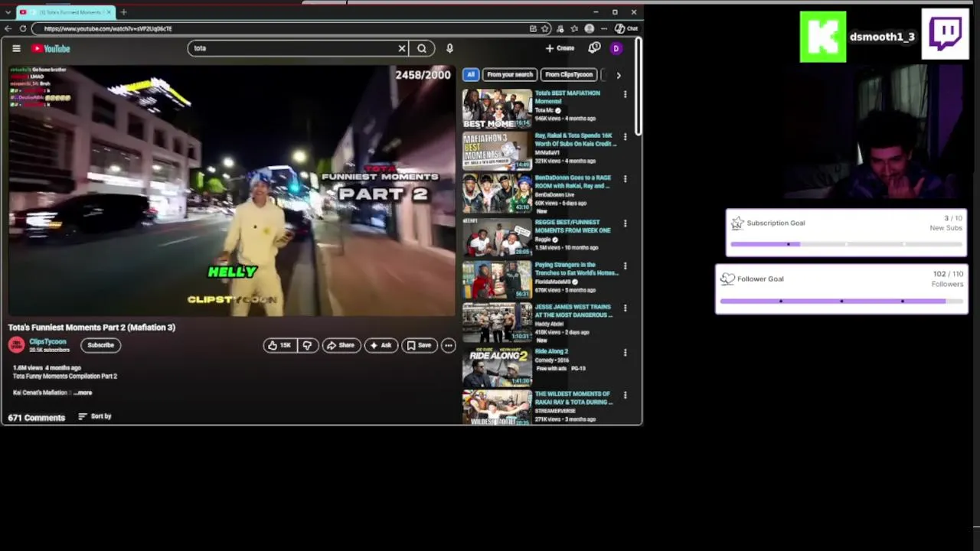Share the Tota's Funniest Moments video
The height and width of the screenshot is (551, 980).
[x=341, y=345]
